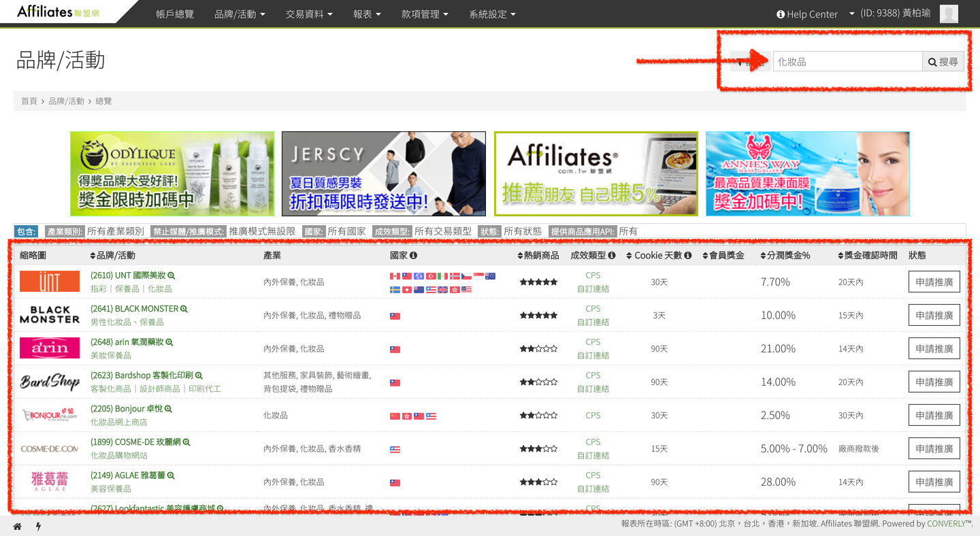This screenshot has width=980, height=536.
Task: Open the JERSCY menswear banner
Action: (384, 174)
